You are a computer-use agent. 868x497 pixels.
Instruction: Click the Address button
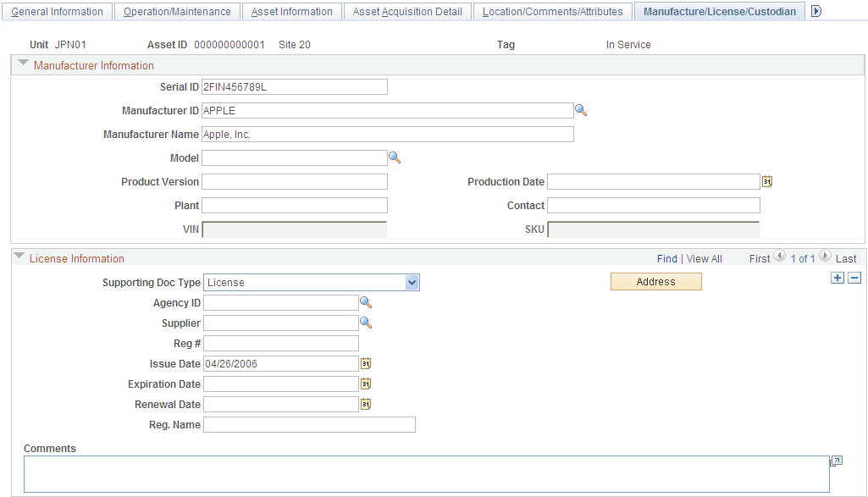click(656, 282)
